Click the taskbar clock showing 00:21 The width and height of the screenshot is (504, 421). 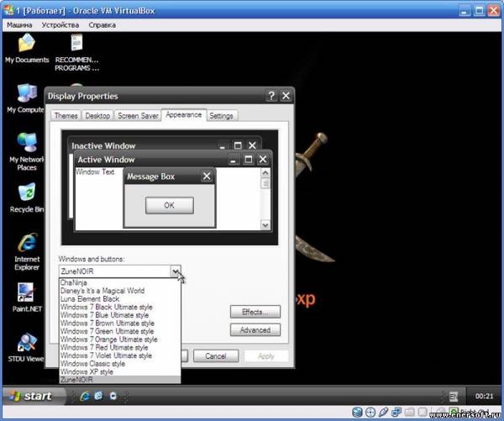tap(484, 397)
